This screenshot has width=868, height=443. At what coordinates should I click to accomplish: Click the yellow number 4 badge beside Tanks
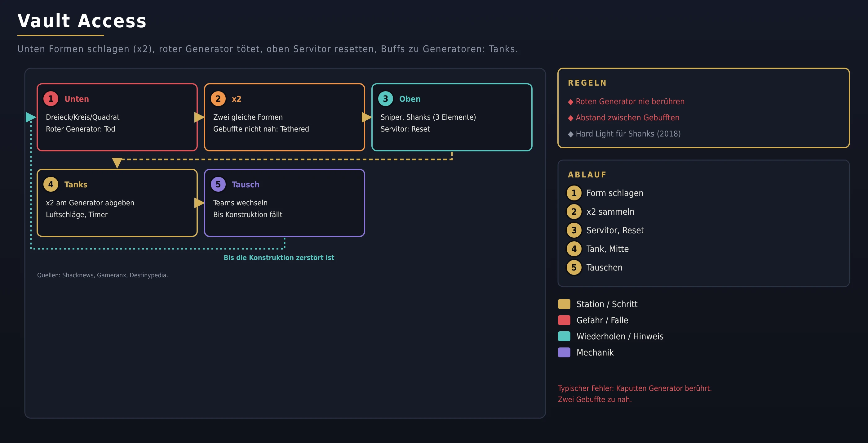click(51, 184)
